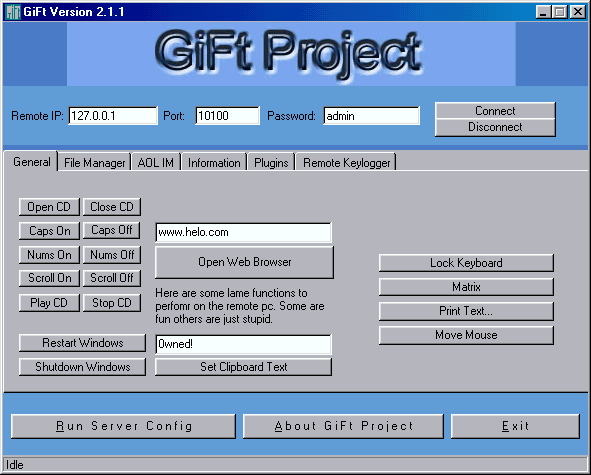Turn Caps On for remote PC
The image size is (591, 475).
[49, 231]
